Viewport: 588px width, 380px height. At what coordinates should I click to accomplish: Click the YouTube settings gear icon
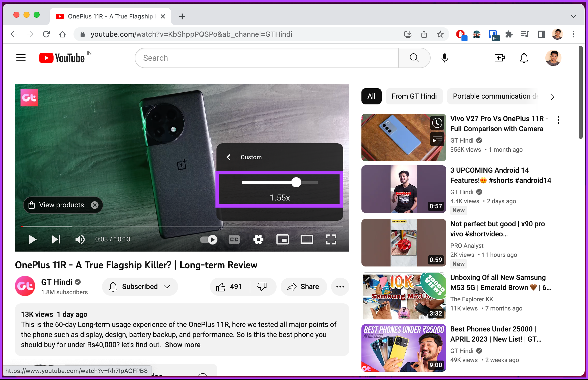click(x=258, y=239)
